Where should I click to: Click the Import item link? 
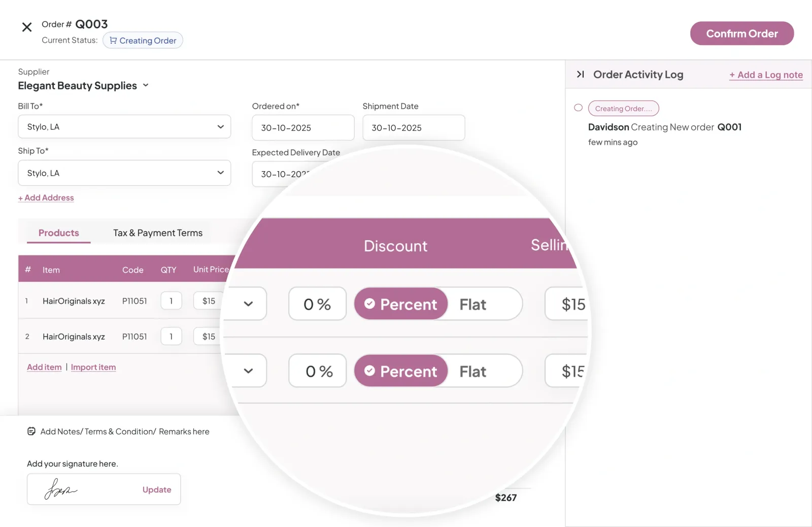(x=93, y=367)
